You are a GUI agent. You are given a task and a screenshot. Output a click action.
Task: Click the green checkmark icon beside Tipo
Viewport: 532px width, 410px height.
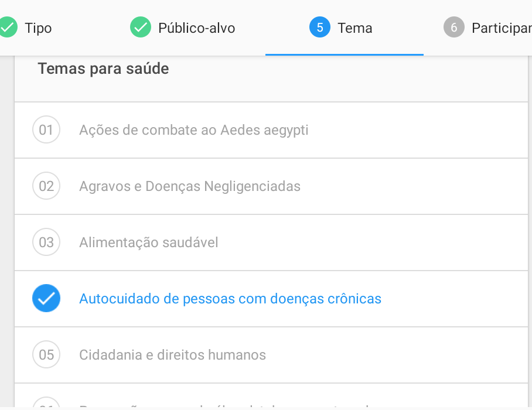pyautogui.click(x=8, y=27)
